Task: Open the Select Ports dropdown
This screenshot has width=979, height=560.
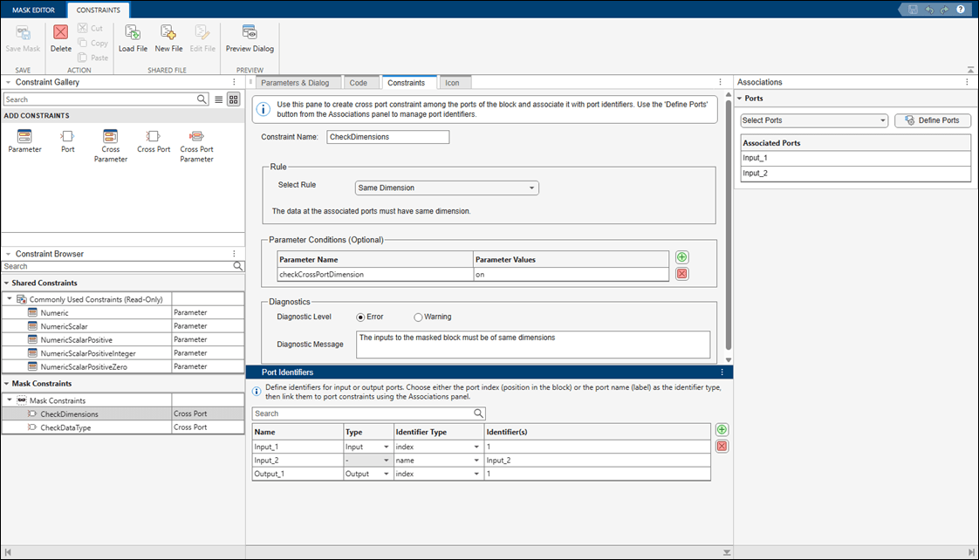Action: pos(813,120)
